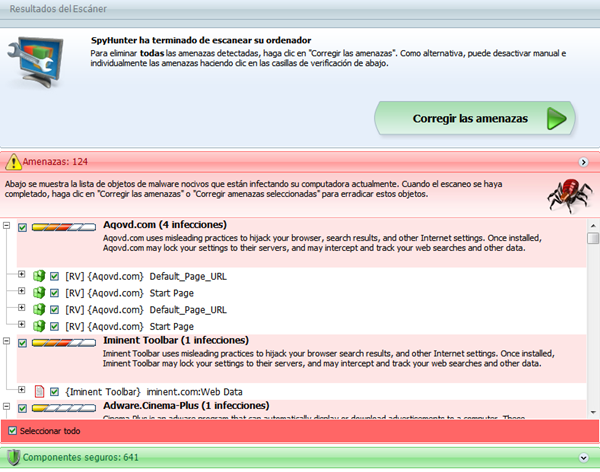Select the iminent.com:Web Data row text
Image resolution: width=600 pixels, height=472 pixels.
click(154, 392)
